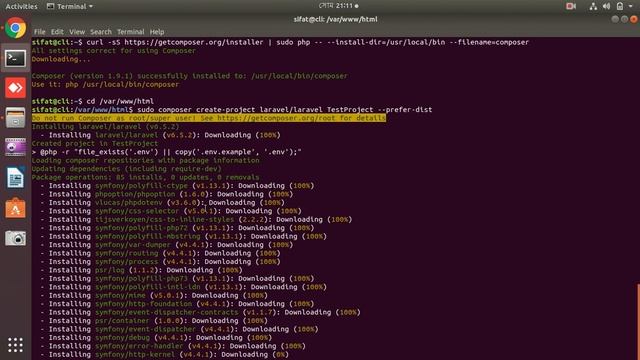Image resolution: width=640 pixels, height=360 pixels.
Task: Open the volume control icon
Action: tap(606, 6)
